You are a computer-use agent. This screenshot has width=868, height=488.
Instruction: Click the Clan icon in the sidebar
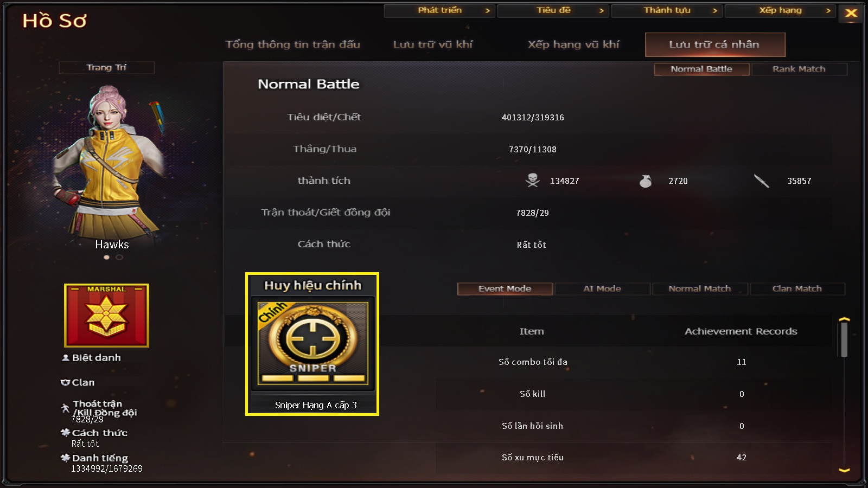click(x=65, y=382)
